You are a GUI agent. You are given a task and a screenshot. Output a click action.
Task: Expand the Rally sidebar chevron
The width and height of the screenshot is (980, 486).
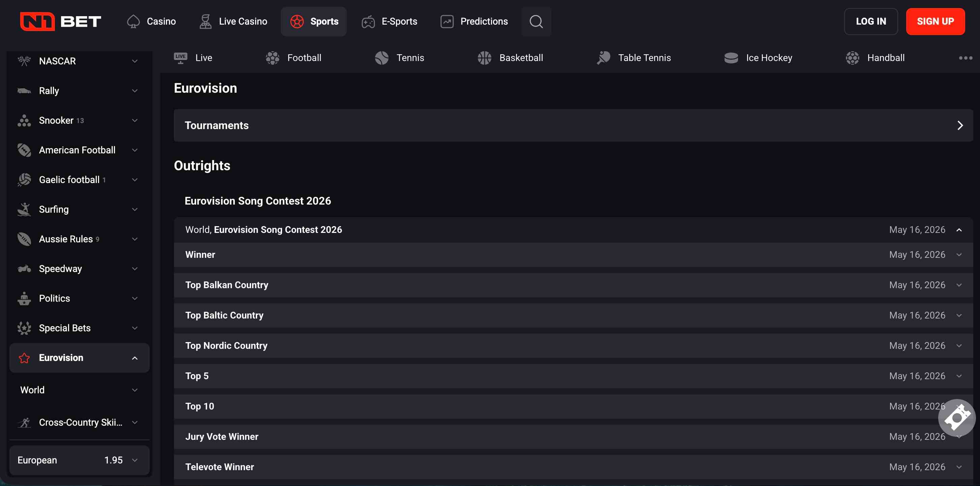[x=135, y=91]
